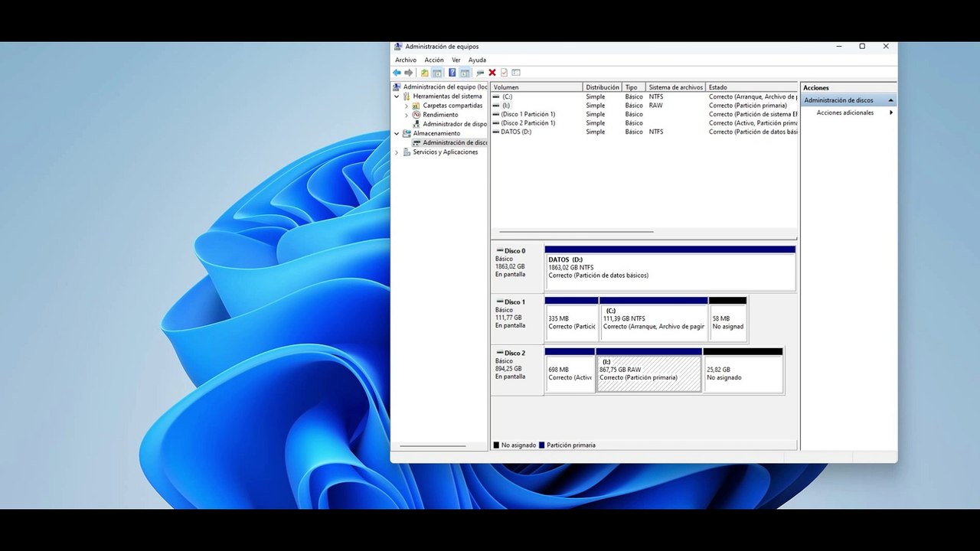Screen dimensions: 980x551
Task: Click the last list-view icon in the toolbar
Action: (516, 73)
